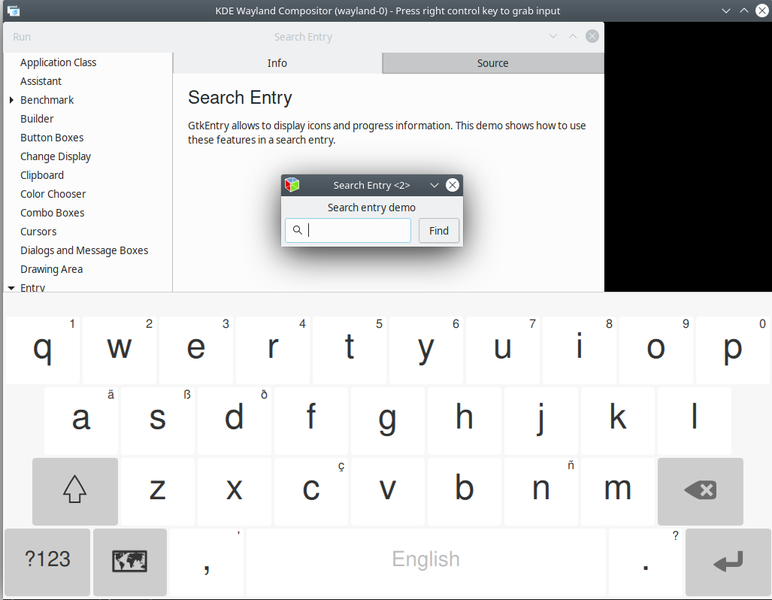Select Color Chooser in demo list
The width and height of the screenshot is (772, 600).
click(53, 194)
